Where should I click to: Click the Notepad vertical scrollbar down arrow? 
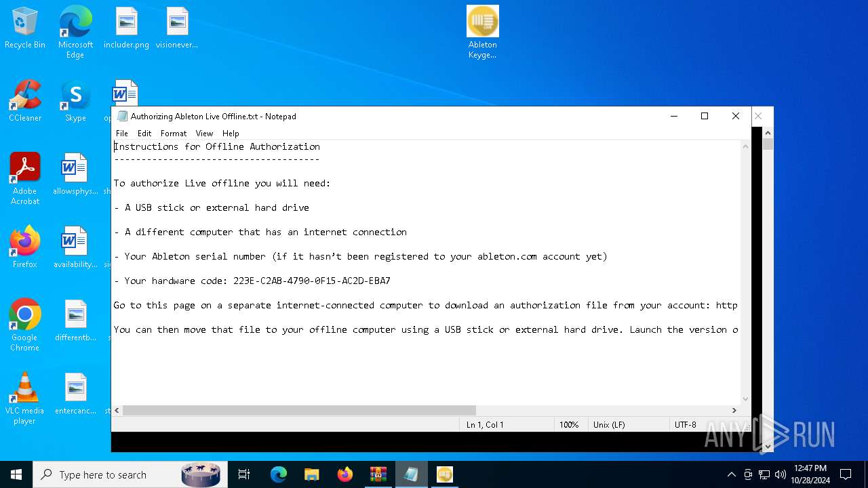[746, 399]
